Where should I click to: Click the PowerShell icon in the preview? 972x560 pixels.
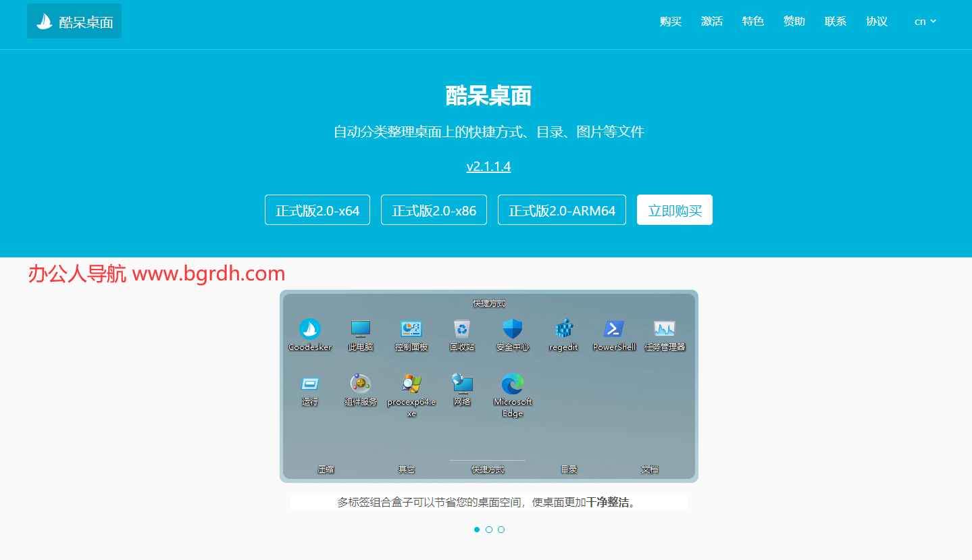point(614,329)
